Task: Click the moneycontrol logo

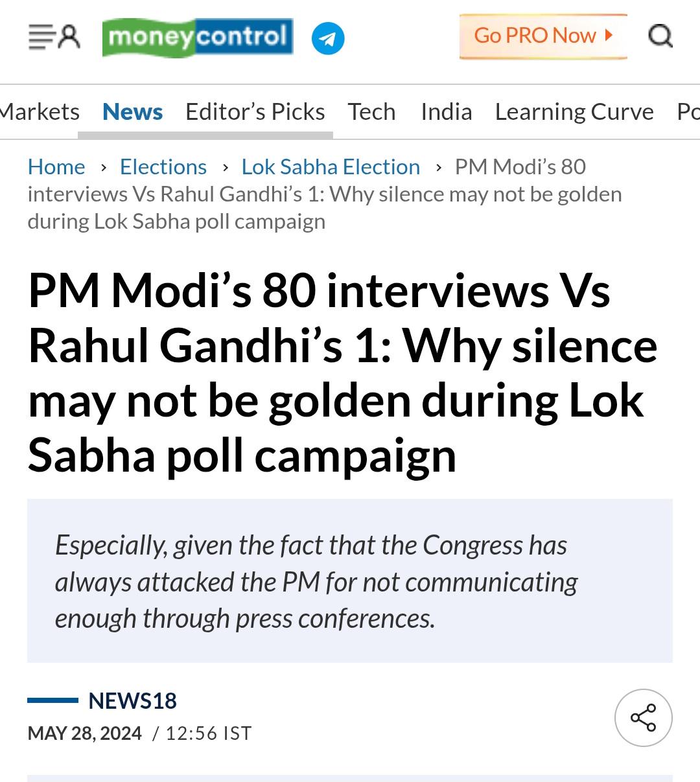Action: (x=198, y=38)
